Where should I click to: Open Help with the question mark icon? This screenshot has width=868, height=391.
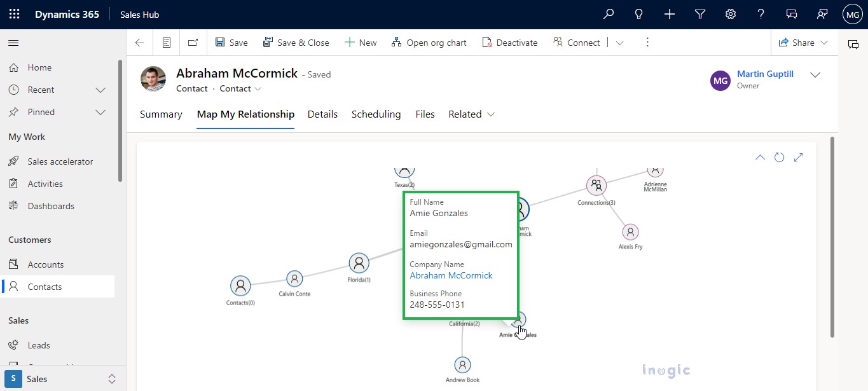click(761, 13)
